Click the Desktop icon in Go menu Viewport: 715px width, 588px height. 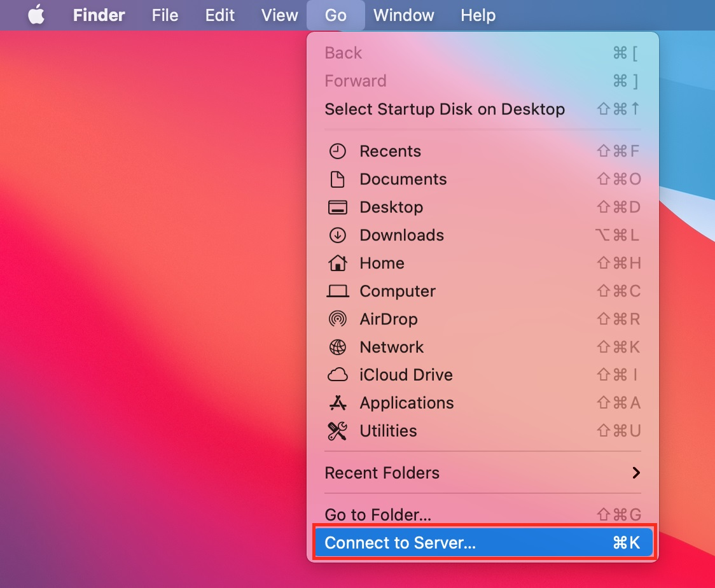click(x=337, y=207)
